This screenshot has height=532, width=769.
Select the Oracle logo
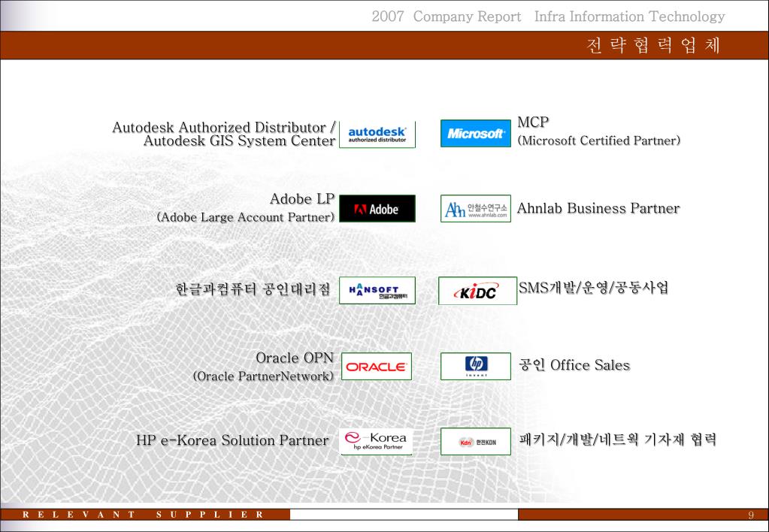tap(376, 366)
